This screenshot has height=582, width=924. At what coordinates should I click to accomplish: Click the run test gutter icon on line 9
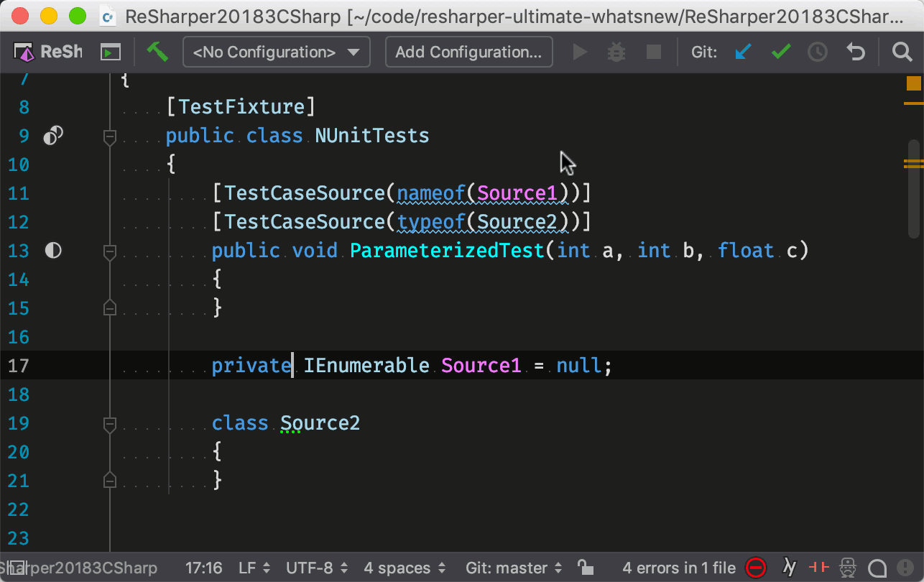tap(53, 136)
